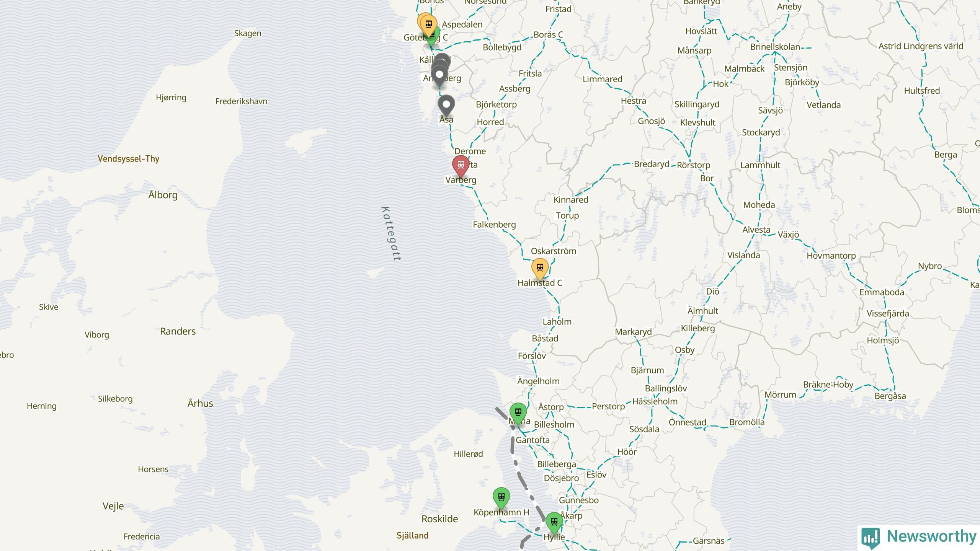Click the Sävsjö label

pyautogui.click(x=770, y=111)
